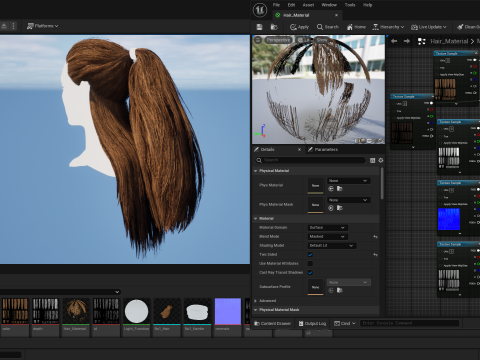Switch to the Parameters tab
This screenshot has height=360, width=480.
(x=326, y=149)
